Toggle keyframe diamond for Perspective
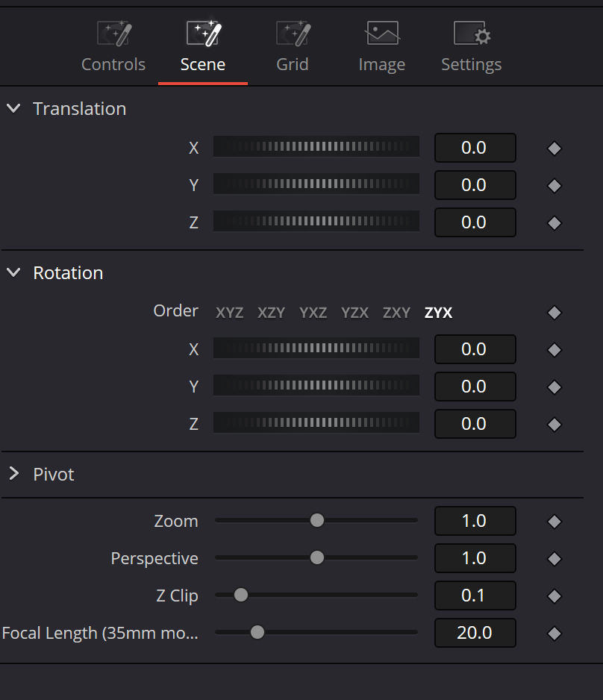Image resolution: width=603 pixels, height=700 pixels. (x=554, y=559)
